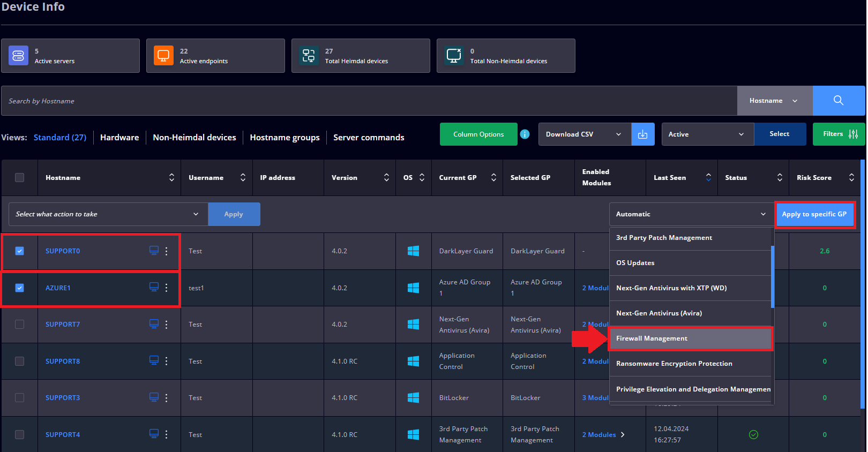The width and height of the screenshot is (868, 452).
Task: Open the three-dot menu for SUPPORT3
Action: 167,398
